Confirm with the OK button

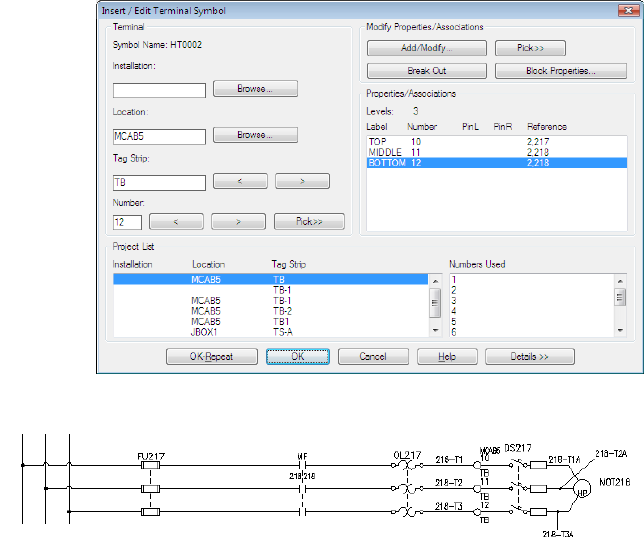[298, 356]
